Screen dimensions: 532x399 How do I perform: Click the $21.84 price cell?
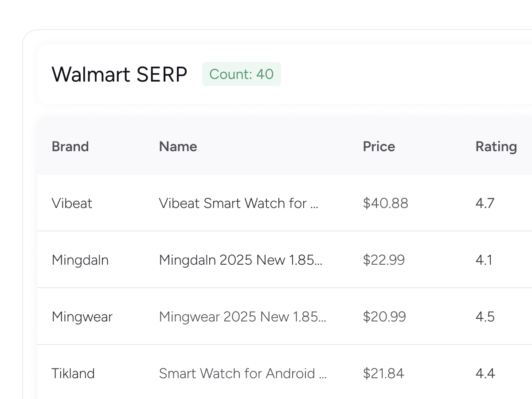coord(383,373)
